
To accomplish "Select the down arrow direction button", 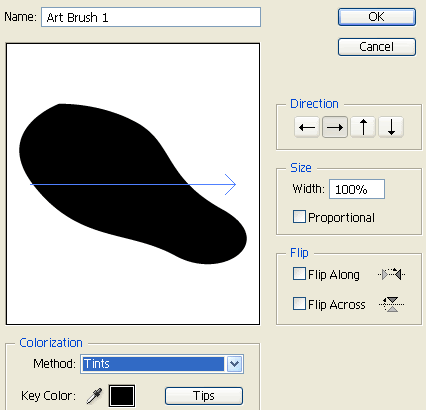I will click(x=391, y=127).
